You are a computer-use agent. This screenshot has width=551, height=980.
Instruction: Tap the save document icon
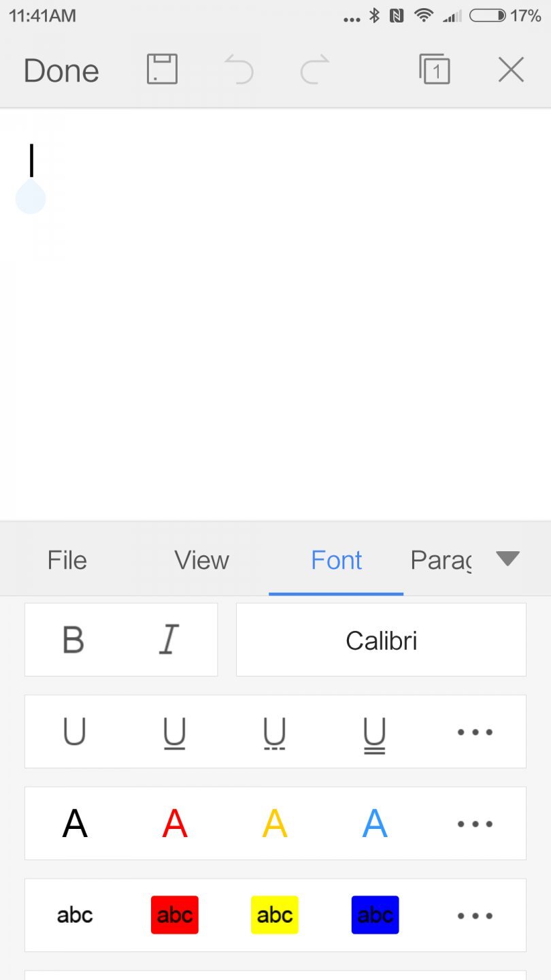162,69
